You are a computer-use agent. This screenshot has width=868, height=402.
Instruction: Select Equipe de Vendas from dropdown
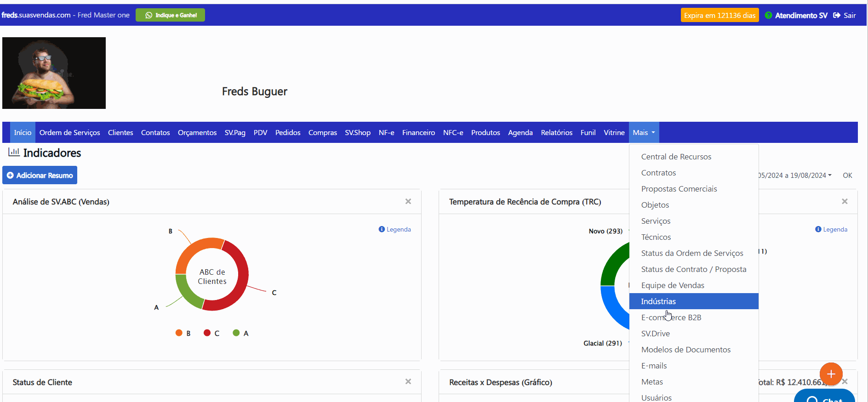694,285
